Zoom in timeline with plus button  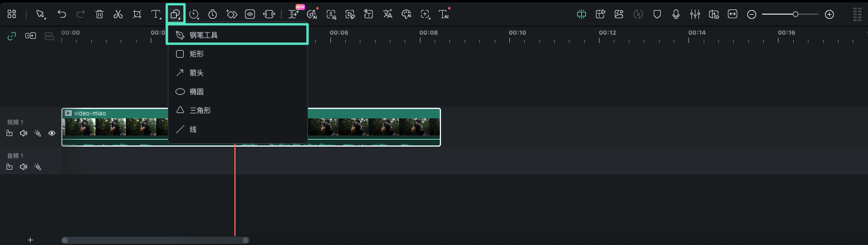point(829,14)
